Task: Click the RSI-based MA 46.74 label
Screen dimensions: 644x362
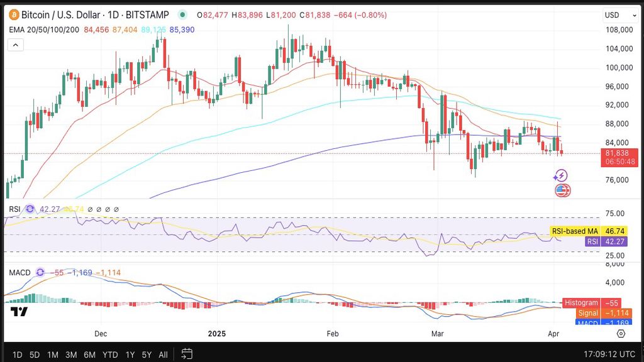Action: pos(588,231)
